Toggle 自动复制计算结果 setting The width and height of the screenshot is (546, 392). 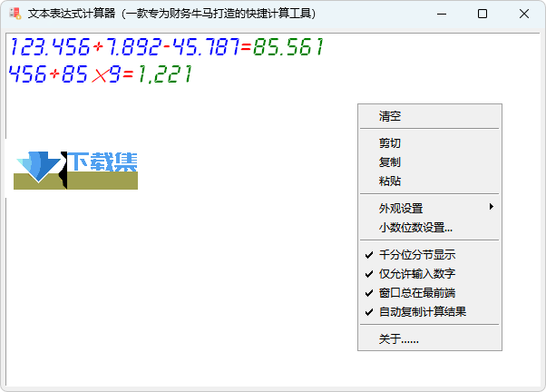tap(422, 311)
